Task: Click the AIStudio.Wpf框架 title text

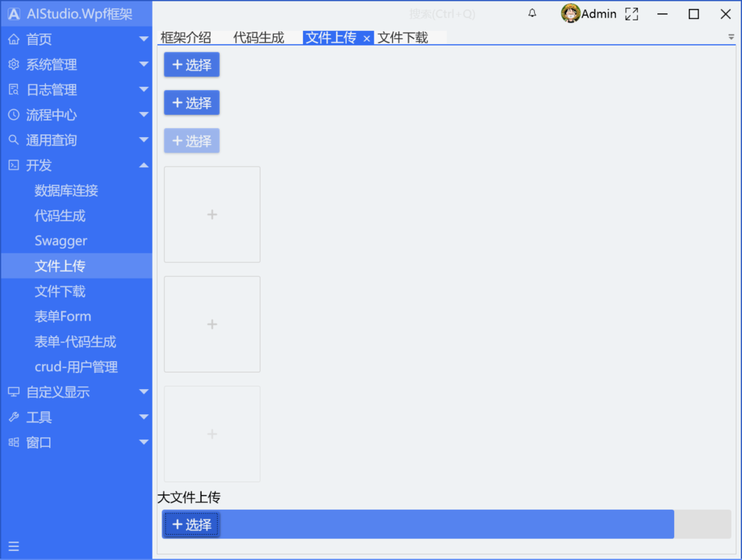Action: coord(80,14)
